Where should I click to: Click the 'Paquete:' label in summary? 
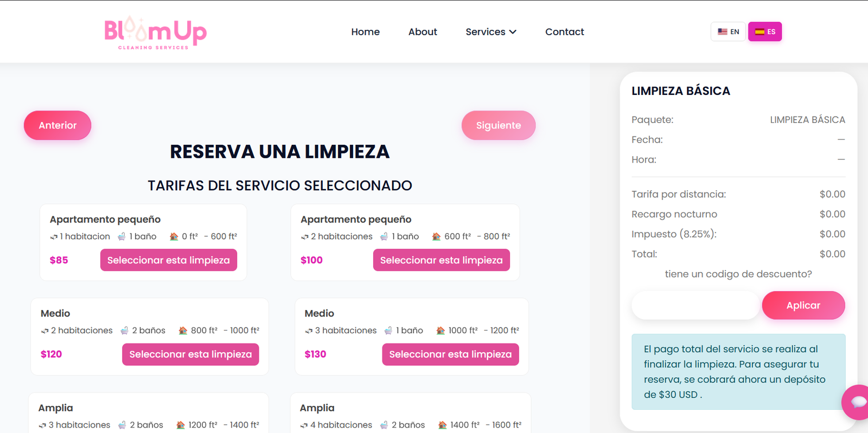coord(652,120)
